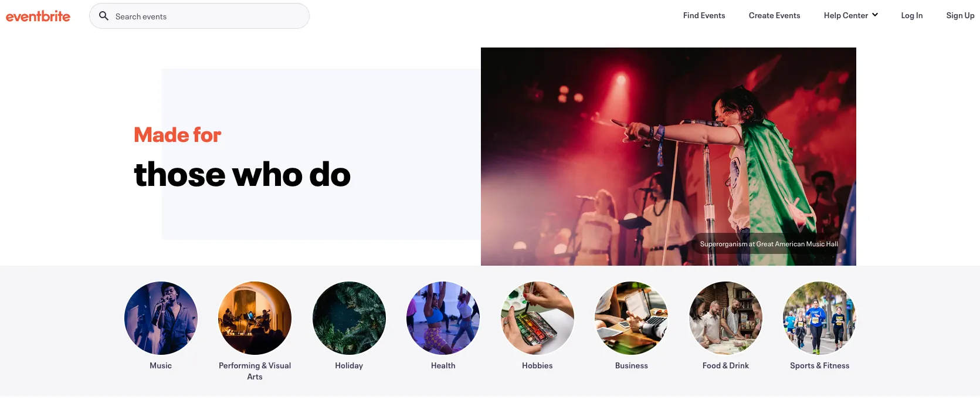Click the Sign Up link
Image resolution: width=980 pixels, height=417 pixels.
(960, 15)
